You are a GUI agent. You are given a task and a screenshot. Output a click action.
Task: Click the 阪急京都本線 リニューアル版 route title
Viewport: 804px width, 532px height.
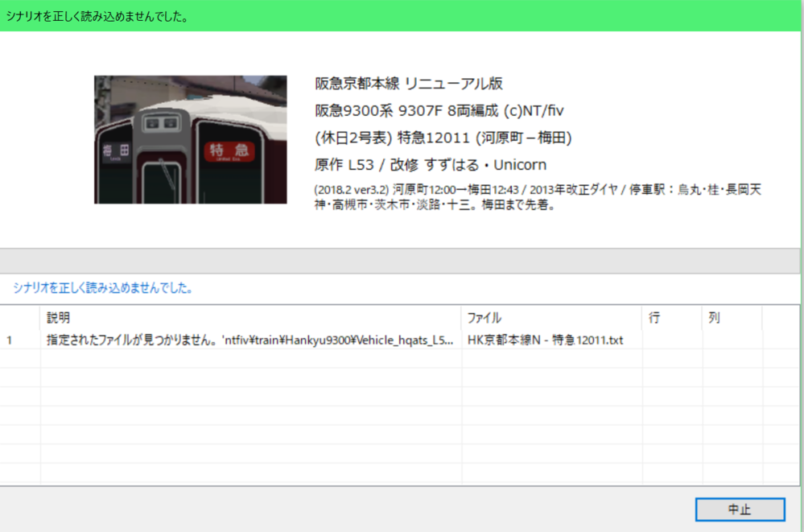409,85
